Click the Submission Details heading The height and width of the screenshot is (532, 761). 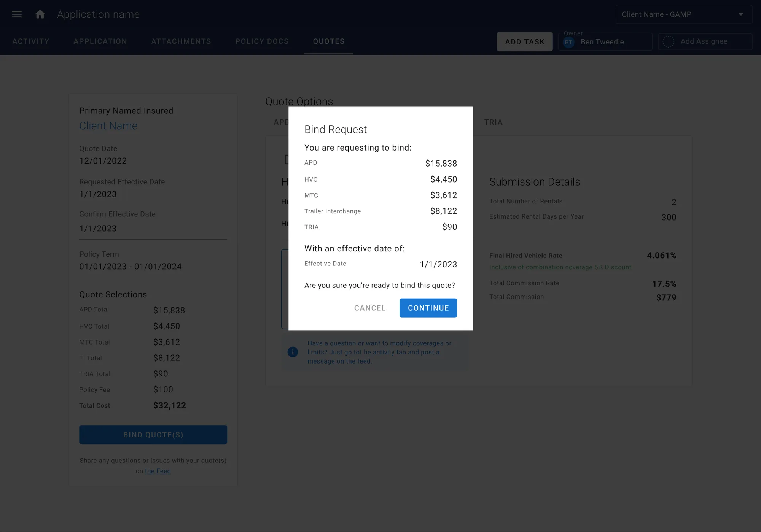point(535,182)
